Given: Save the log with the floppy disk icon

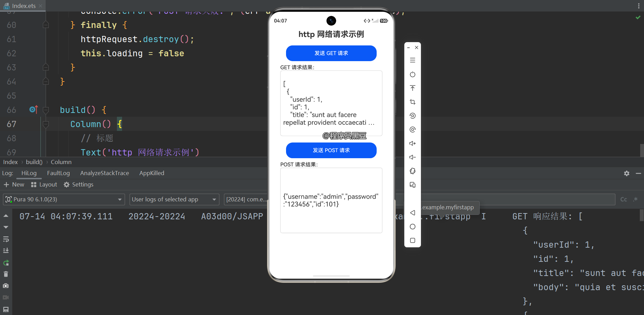Looking at the screenshot, I should tap(6, 309).
